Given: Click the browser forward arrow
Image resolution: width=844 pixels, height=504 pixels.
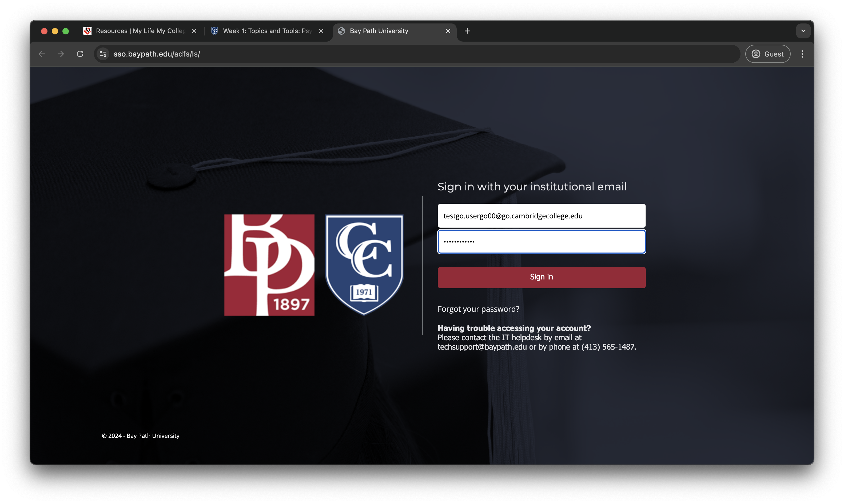Looking at the screenshot, I should coord(61,54).
